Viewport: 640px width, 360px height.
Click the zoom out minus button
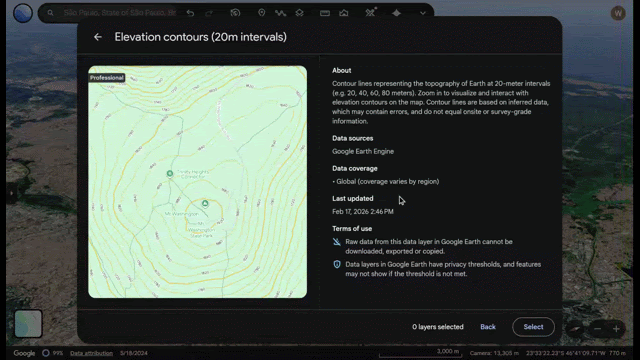coord(598,329)
